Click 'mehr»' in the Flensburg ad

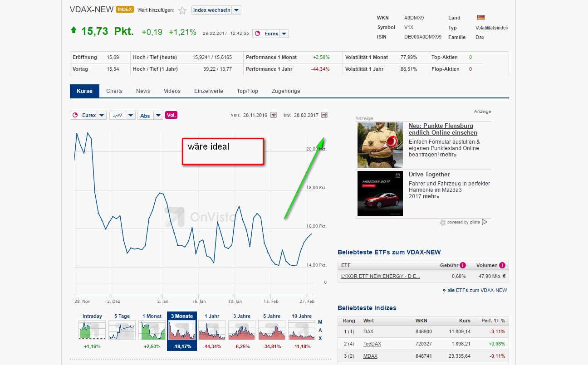(448, 155)
